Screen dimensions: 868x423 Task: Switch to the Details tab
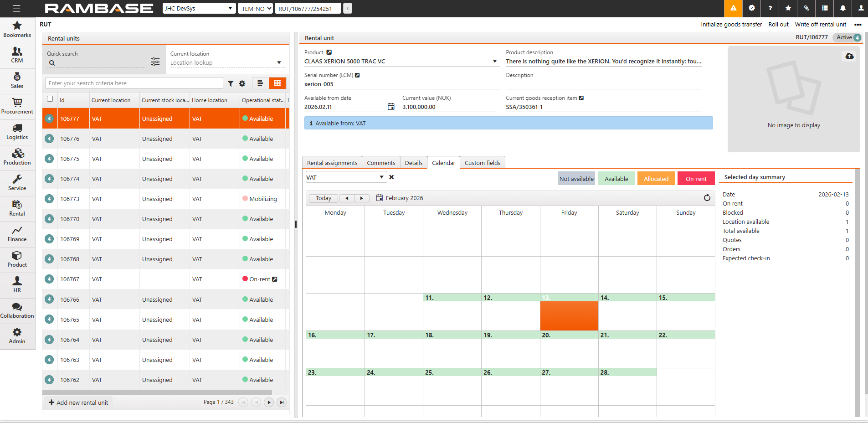pyautogui.click(x=414, y=163)
